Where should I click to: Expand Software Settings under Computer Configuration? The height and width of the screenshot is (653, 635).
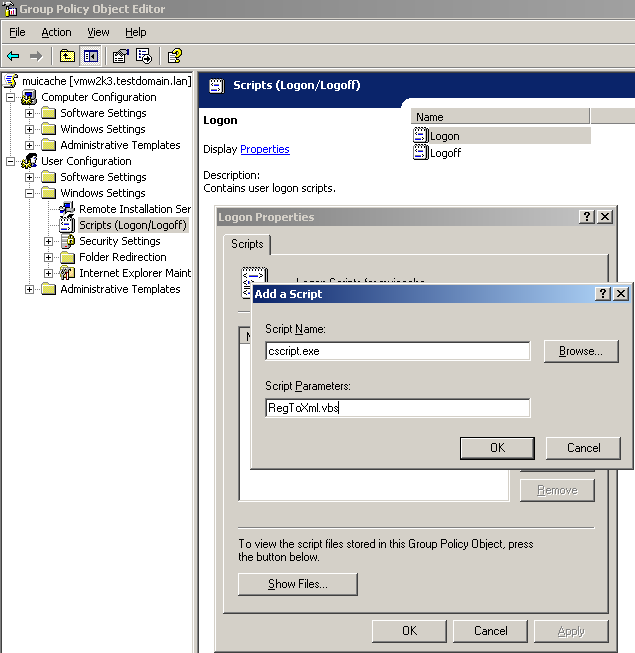(29, 113)
